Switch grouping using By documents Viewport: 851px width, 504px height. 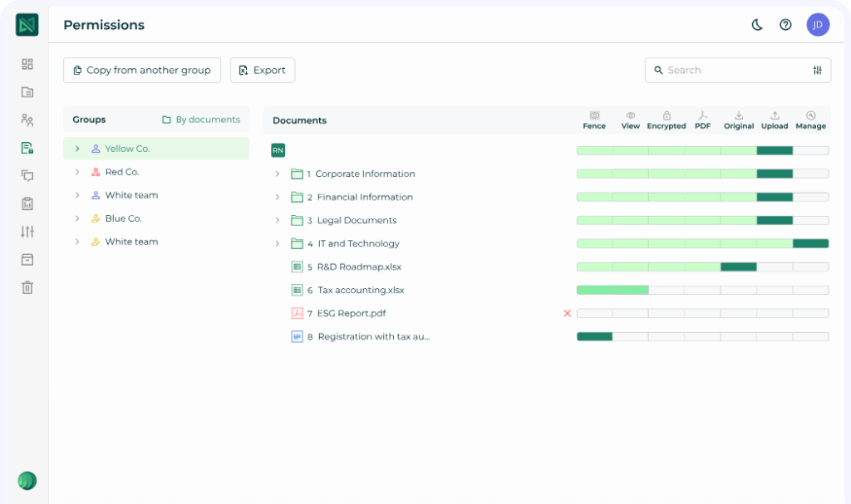pyautogui.click(x=201, y=120)
